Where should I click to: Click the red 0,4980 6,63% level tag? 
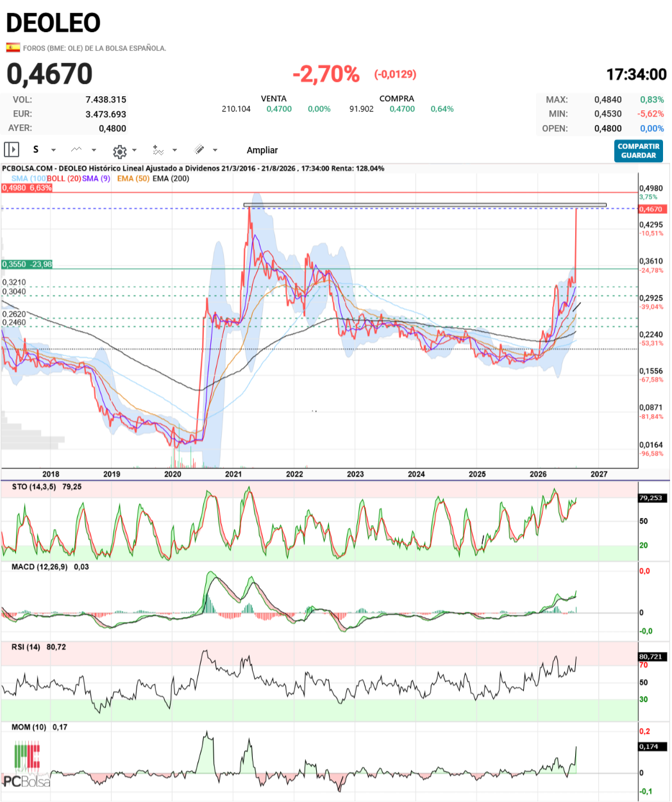point(26,188)
